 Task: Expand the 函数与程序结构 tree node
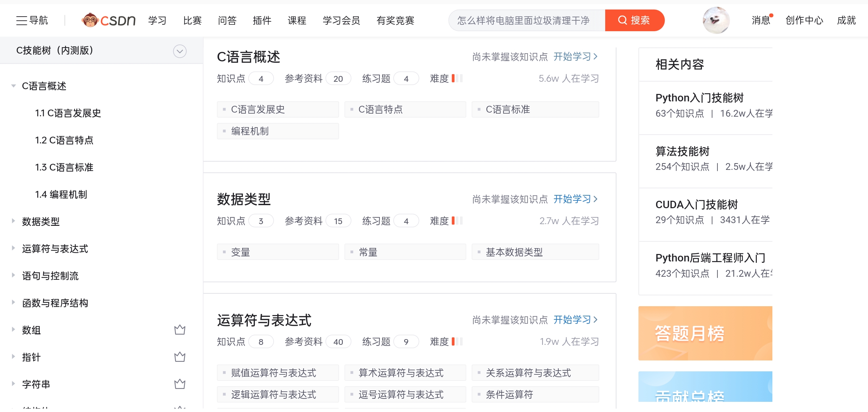[x=14, y=302]
